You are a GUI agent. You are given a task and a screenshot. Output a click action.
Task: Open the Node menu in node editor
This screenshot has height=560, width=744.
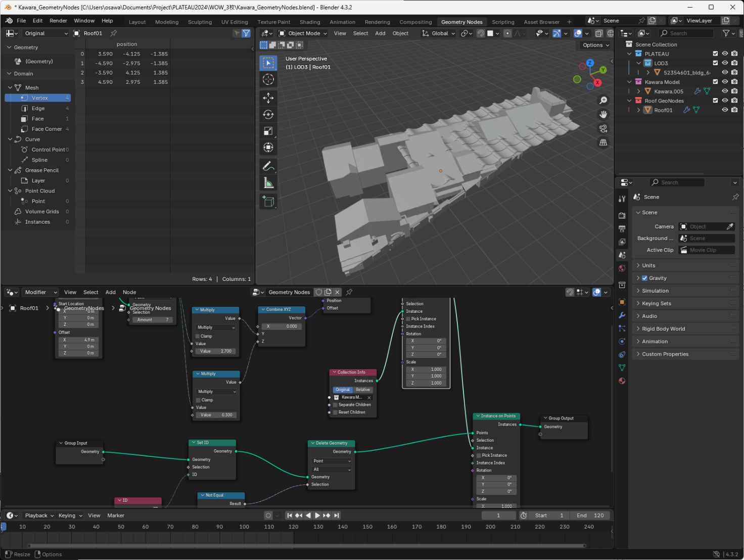pyautogui.click(x=129, y=292)
